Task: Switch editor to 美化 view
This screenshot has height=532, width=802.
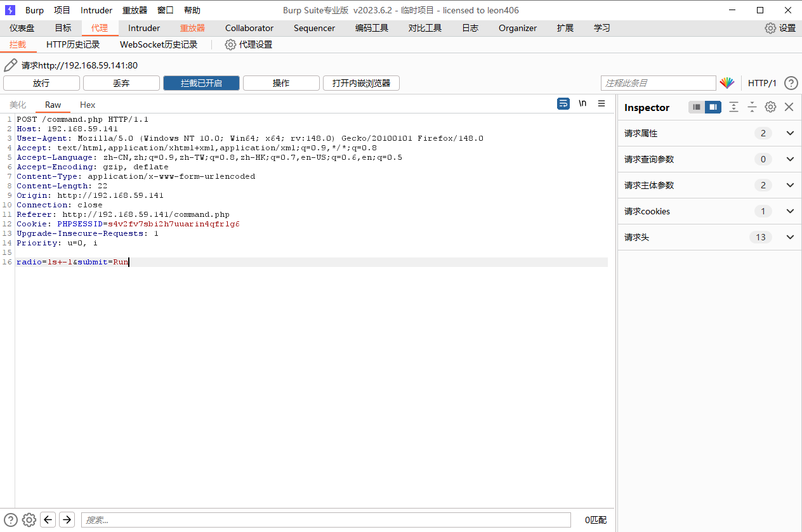Action: pos(18,105)
